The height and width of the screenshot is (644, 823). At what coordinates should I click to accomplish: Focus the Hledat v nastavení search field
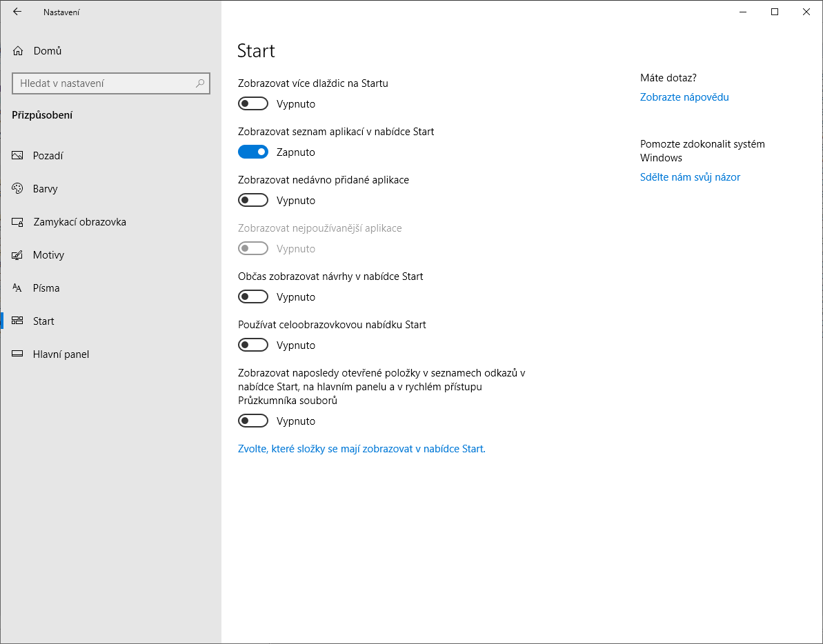click(x=103, y=83)
